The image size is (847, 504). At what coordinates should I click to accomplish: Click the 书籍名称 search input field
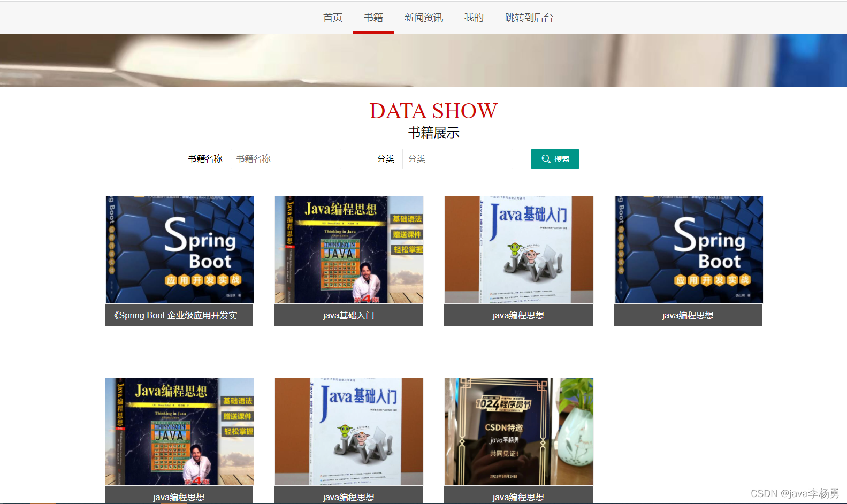(x=286, y=159)
